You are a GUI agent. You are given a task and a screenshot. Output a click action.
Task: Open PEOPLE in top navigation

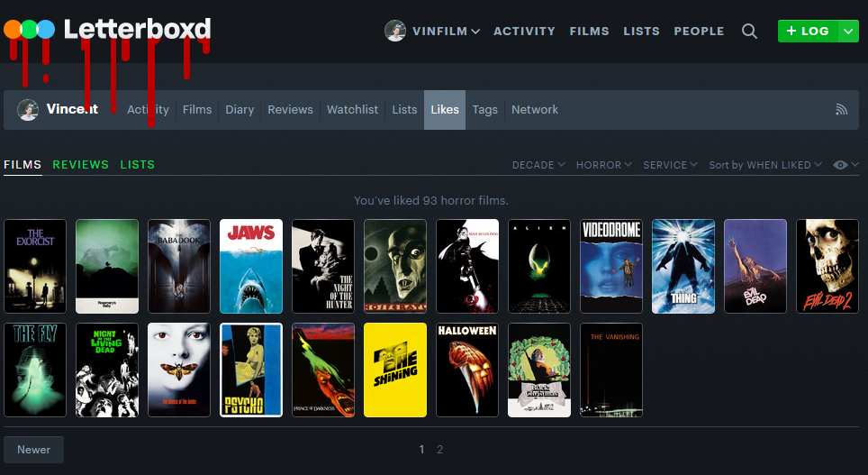[x=699, y=31]
